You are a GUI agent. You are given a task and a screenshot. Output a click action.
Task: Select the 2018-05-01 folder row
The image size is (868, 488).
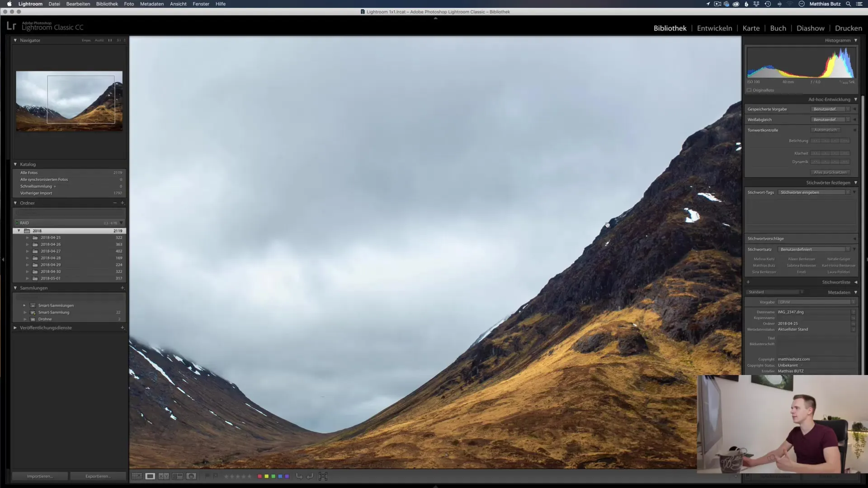click(69, 278)
